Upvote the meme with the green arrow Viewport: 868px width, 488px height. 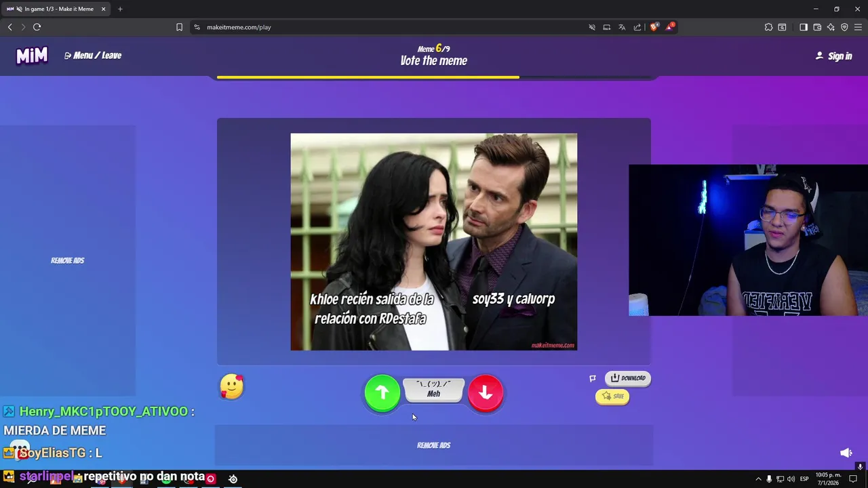click(x=382, y=393)
